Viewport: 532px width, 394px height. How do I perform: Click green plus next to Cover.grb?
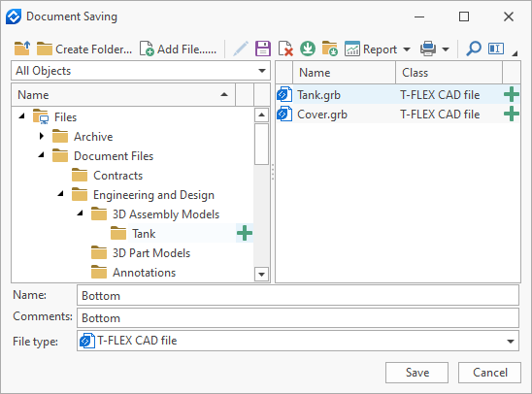(512, 114)
